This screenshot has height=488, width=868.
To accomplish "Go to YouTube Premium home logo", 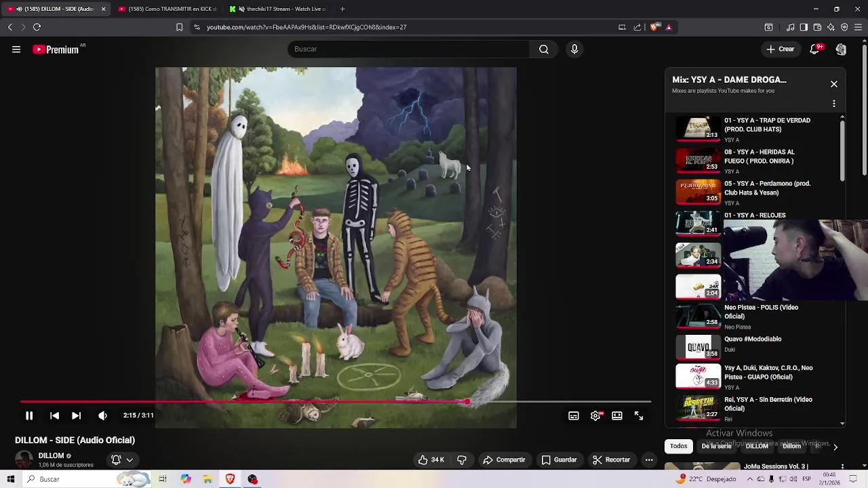I will pos(56,49).
